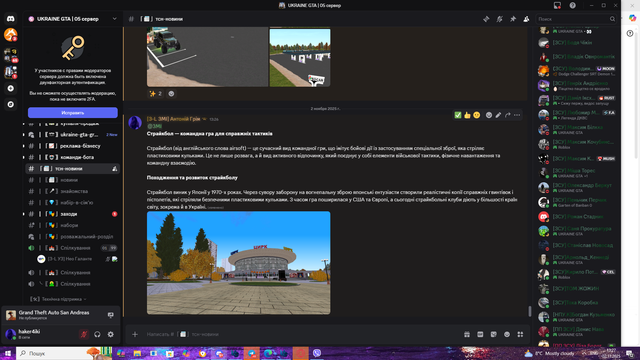Open more options on message toolbar
Viewport: 640px width, 360px height.
pos(517,115)
